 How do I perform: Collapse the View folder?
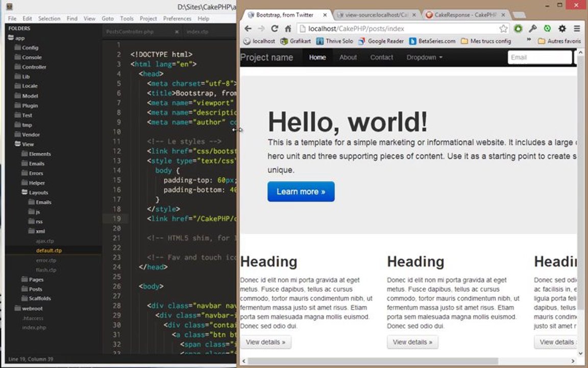point(24,144)
